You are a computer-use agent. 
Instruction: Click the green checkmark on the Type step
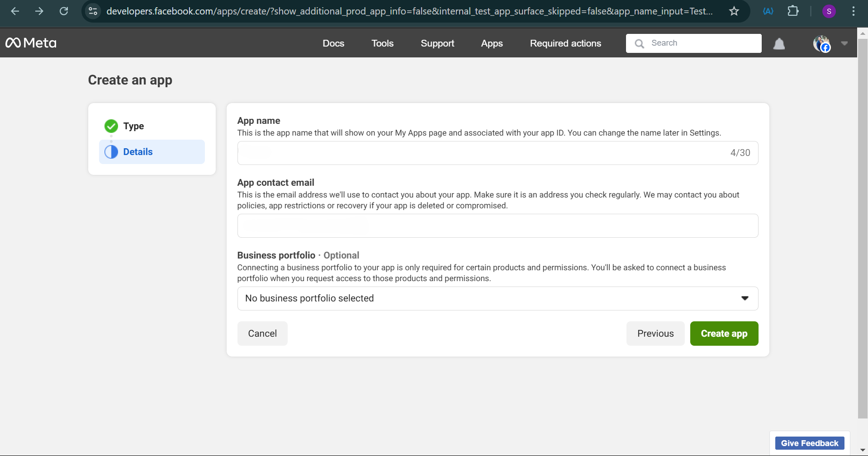[111, 126]
